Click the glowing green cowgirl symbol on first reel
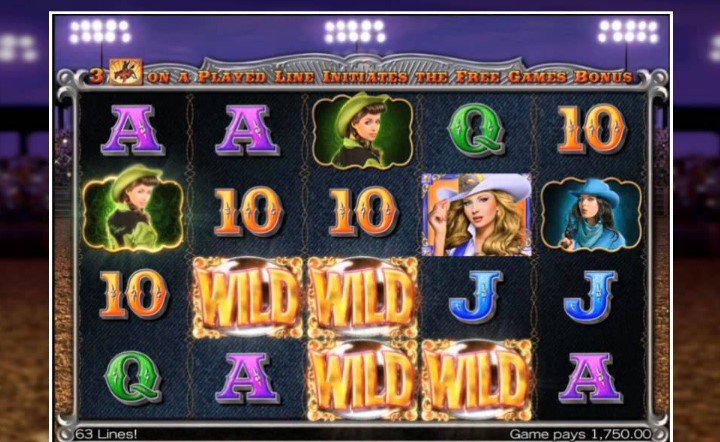 (x=133, y=207)
